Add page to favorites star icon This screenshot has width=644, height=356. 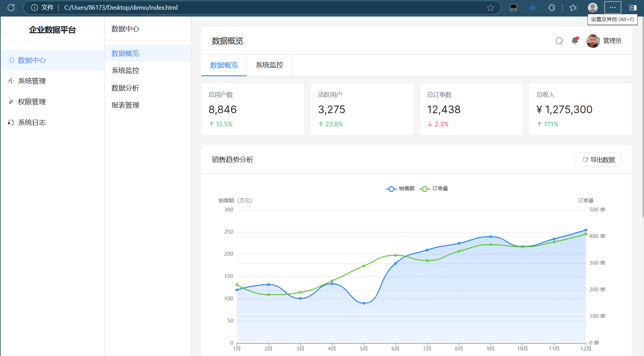[490, 8]
